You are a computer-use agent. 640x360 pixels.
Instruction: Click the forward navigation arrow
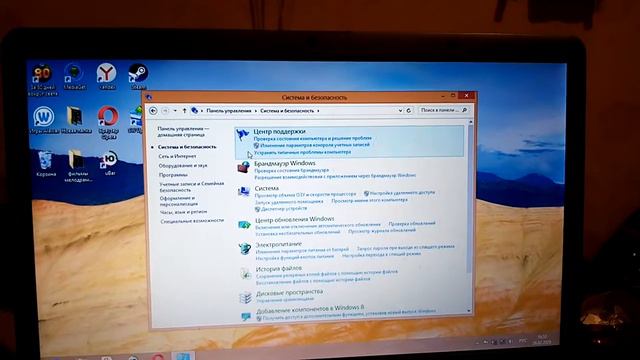(165, 111)
